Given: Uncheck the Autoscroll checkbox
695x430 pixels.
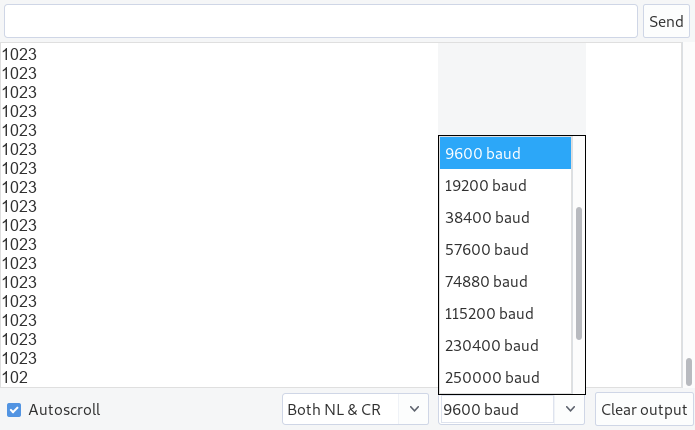Looking at the screenshot, I should pyautogui.click(x=14, y=410).
